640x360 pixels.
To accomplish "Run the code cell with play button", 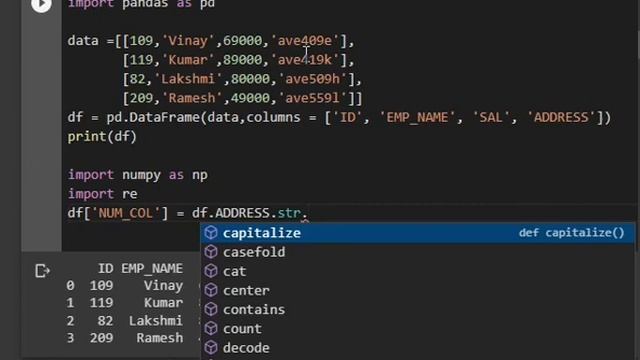I will [x=41, y=4].
